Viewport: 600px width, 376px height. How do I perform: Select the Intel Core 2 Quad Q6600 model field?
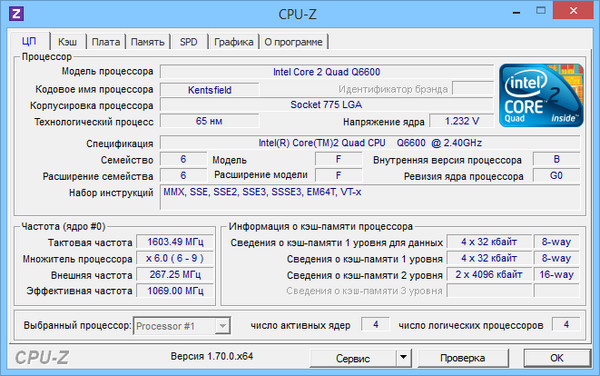327,72
